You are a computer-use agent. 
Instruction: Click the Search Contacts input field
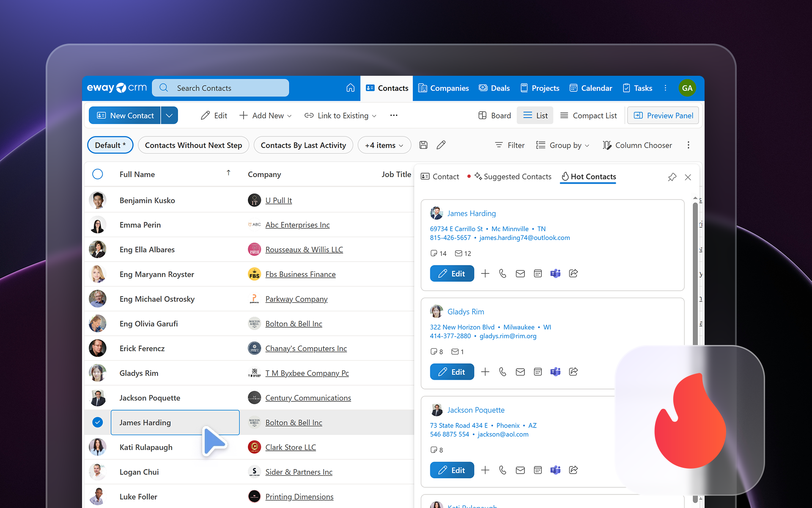pos(221,88)
